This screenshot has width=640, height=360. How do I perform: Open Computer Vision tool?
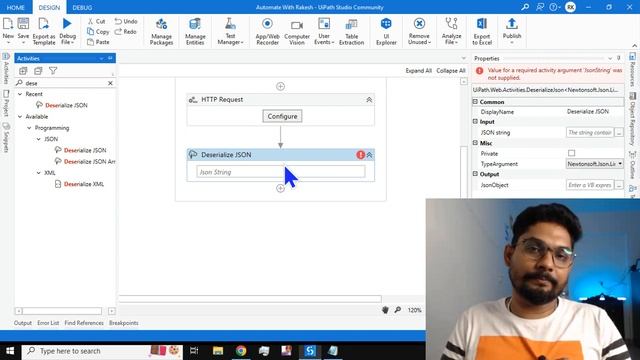[x=297, y=31]
